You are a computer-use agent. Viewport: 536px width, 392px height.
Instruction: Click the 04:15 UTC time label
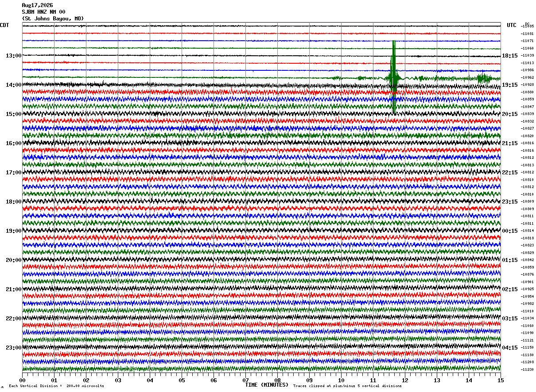tap(509, 348)
